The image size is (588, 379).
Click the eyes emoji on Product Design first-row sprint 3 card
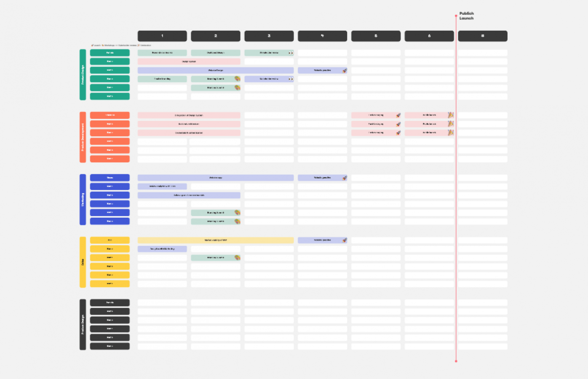click(x=291, y=53)
